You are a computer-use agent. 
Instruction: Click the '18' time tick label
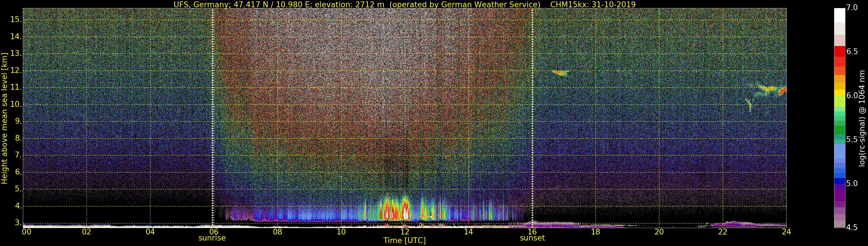[x=595, y=232]
